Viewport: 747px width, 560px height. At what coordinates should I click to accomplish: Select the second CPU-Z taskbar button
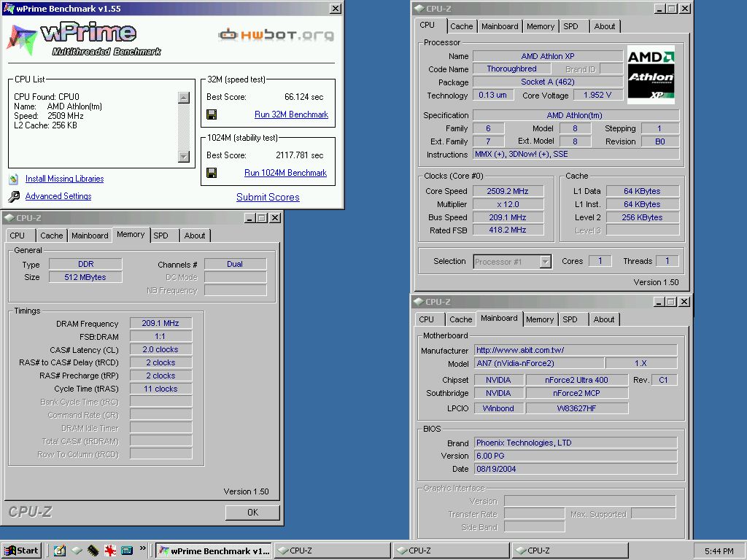(451, 551)
